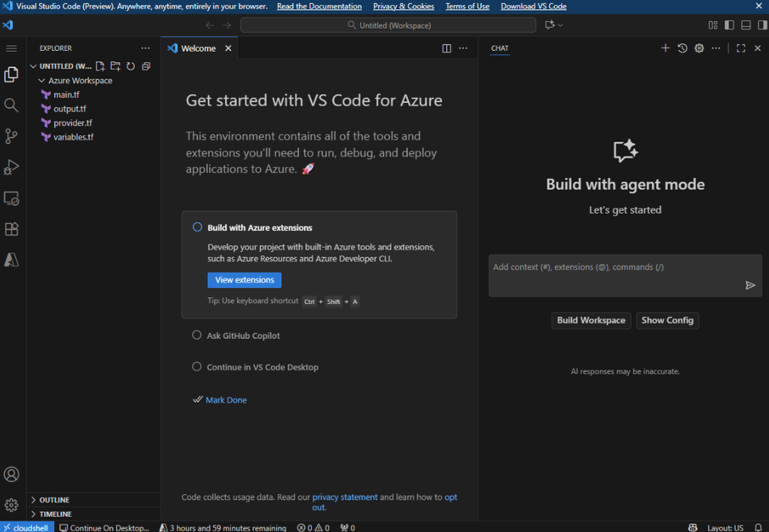Open main.tf in the Explorer
769x532 pixels.
tap(66, 95)
